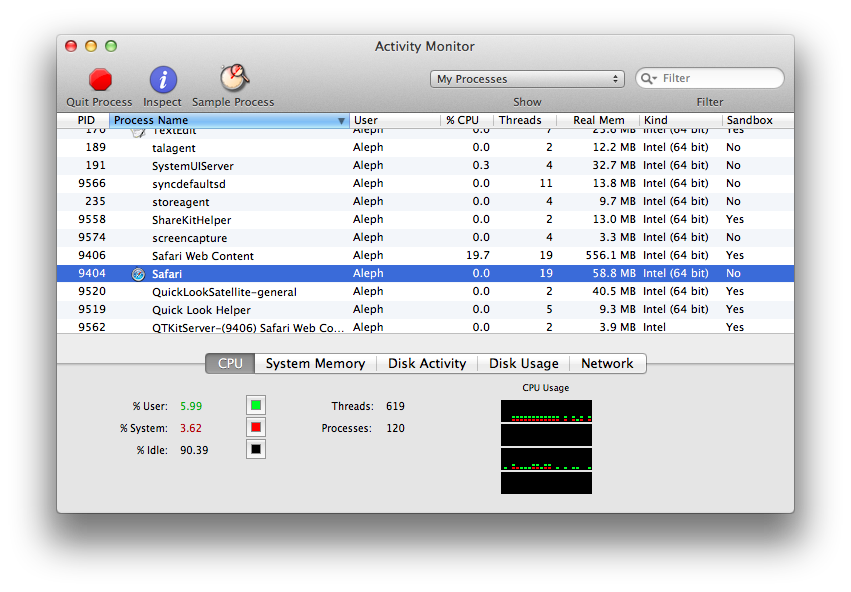The width and height of the screenshot is (851, 592).
Task: Click PID 9566 cell
Action: pos(92,183)
